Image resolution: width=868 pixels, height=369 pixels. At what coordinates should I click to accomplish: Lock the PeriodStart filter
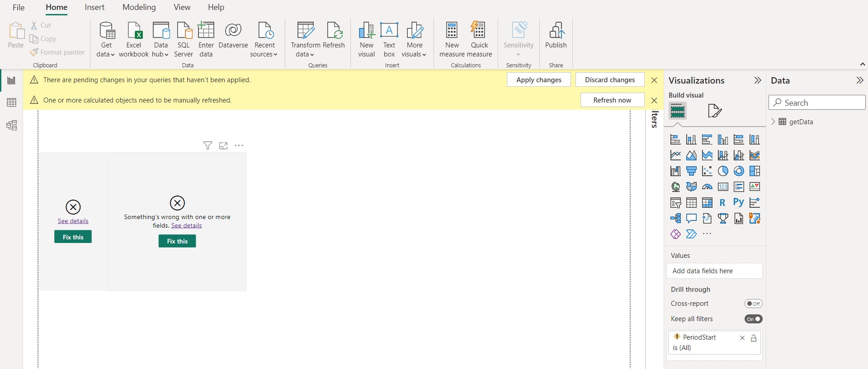(x=754, y=338)
